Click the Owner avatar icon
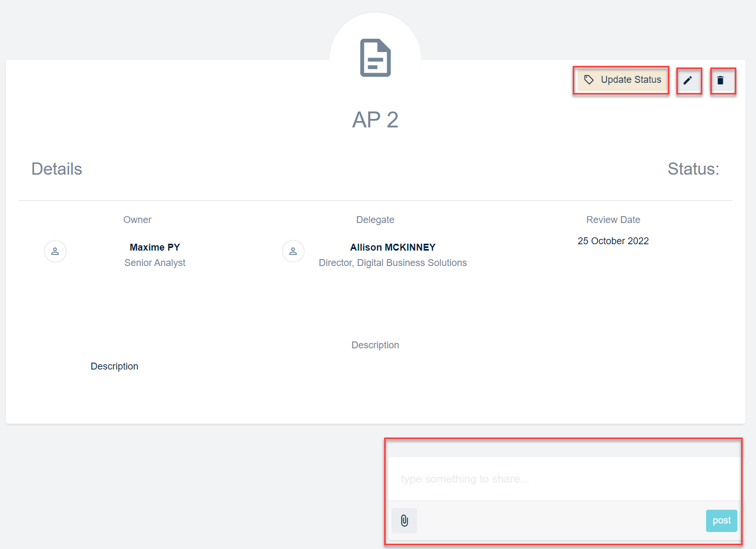756x549 pixels. [55, 251]
